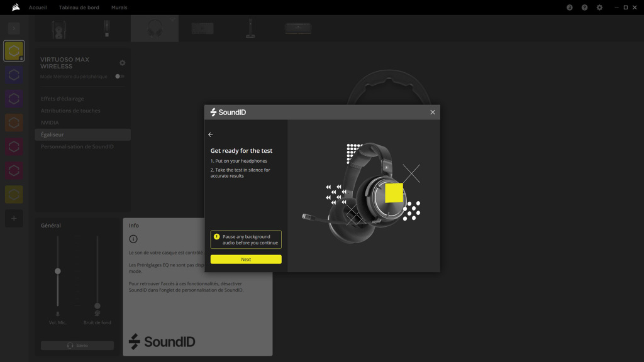Select the locked yellow profile tile
The width and height of the screenshot is (644, 362).
point(14,51)
